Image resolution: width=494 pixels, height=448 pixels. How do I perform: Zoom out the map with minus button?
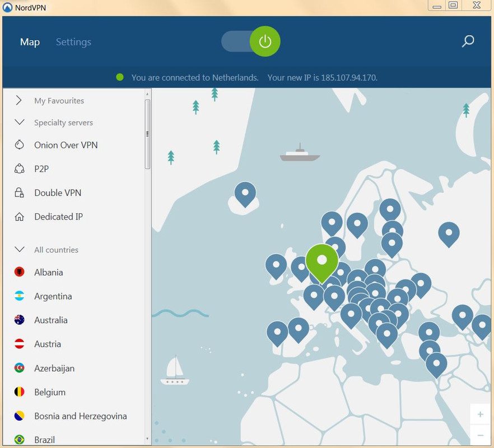[480, 435]
